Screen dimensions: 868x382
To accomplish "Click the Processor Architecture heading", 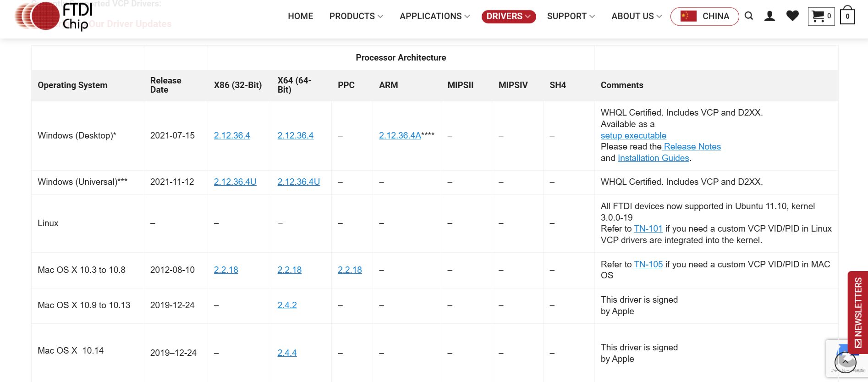I will 401,57.
